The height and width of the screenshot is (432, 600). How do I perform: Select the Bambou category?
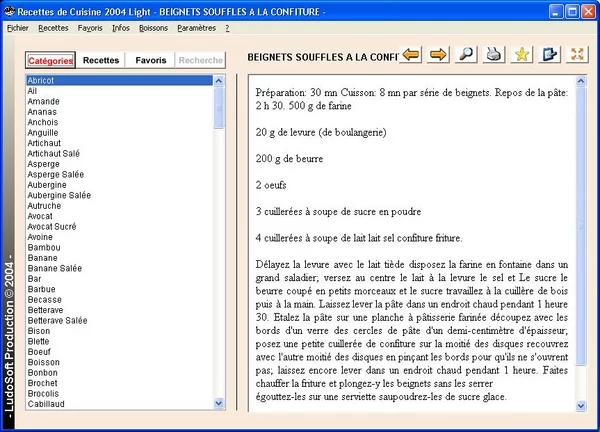click(119, 248)
